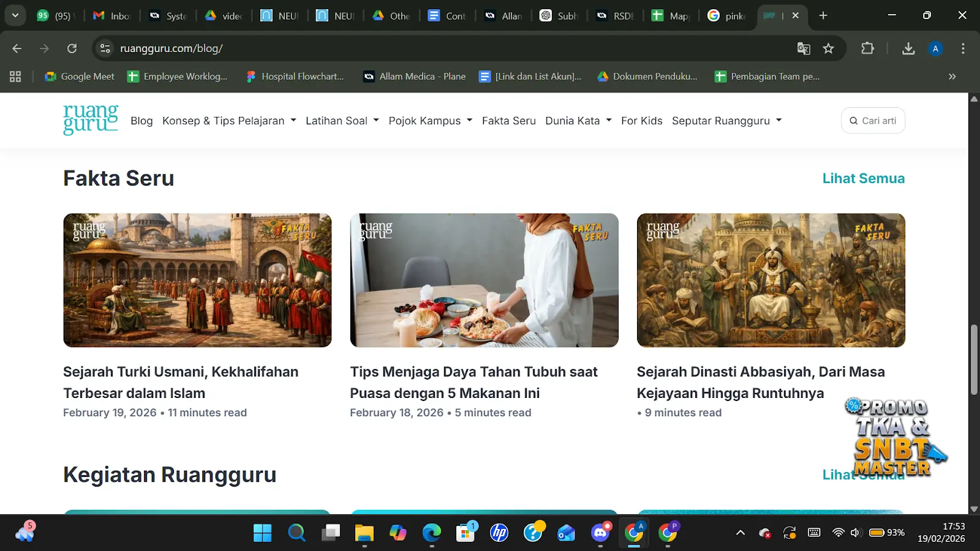
Task: Expand the Dunia Kata dropdown
Action: [x=579, y=121]
